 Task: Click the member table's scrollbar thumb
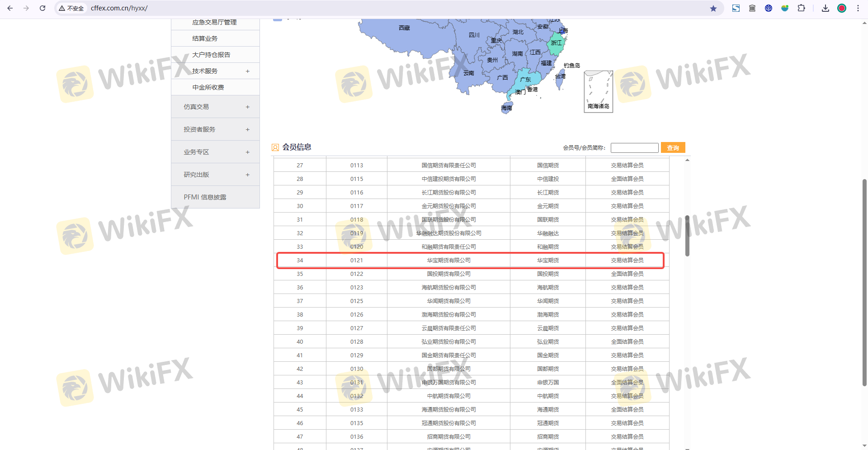tap(687, 235)
